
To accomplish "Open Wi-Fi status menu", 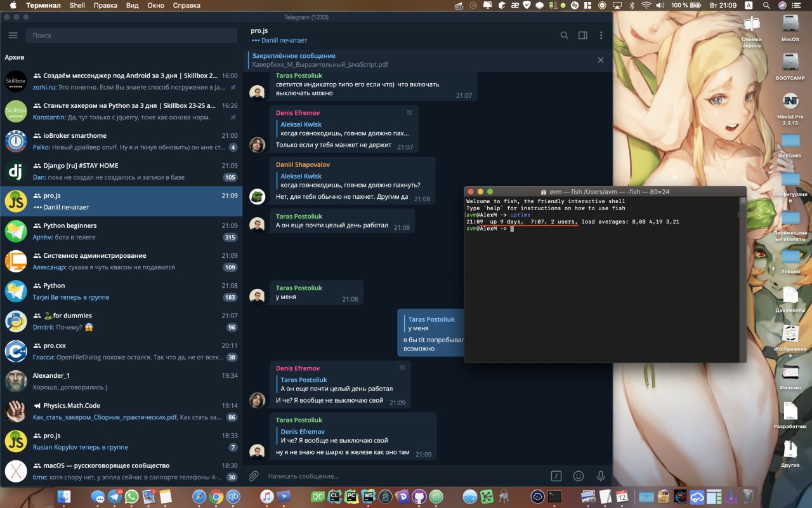I will tap(646, 5).
